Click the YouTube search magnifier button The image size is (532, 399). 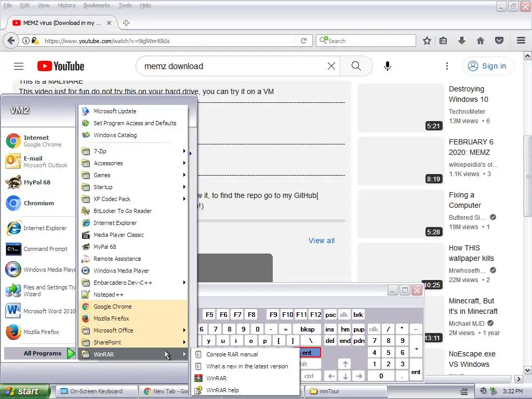tap(356, 66)
